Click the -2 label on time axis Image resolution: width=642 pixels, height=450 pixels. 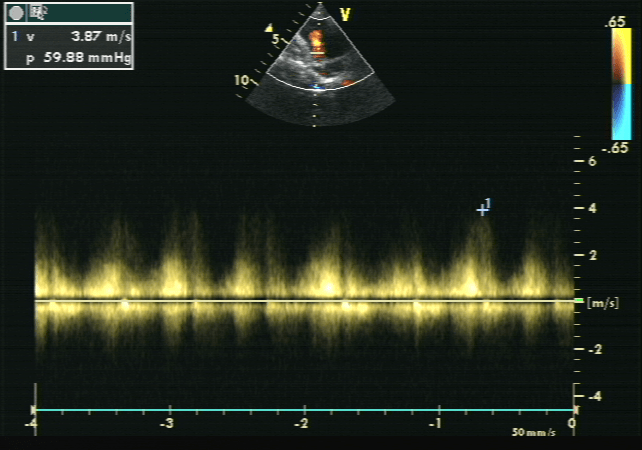coord(301,423)
